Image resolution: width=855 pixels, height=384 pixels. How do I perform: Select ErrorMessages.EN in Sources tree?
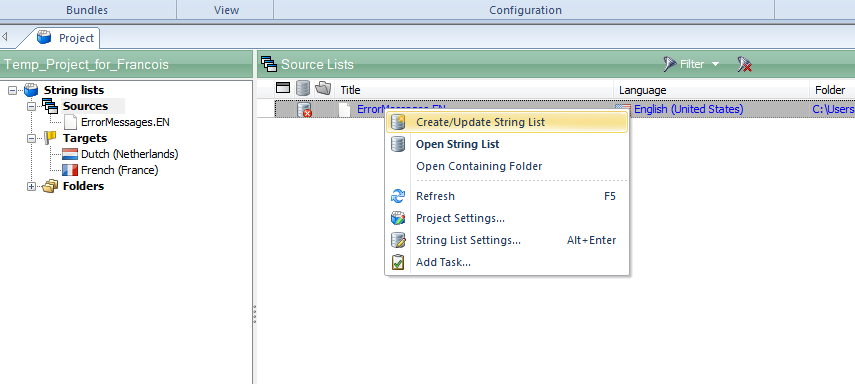click(x=125, y=122)
